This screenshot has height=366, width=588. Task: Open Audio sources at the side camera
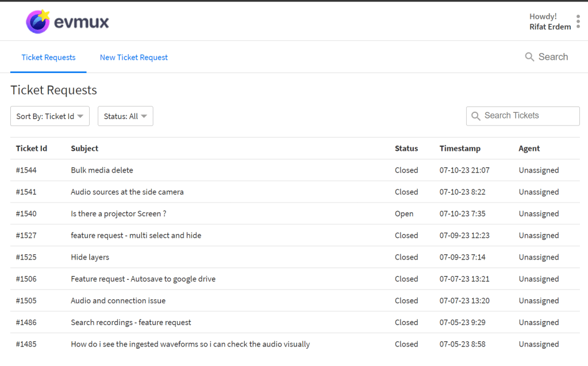(x=127, y=192)
